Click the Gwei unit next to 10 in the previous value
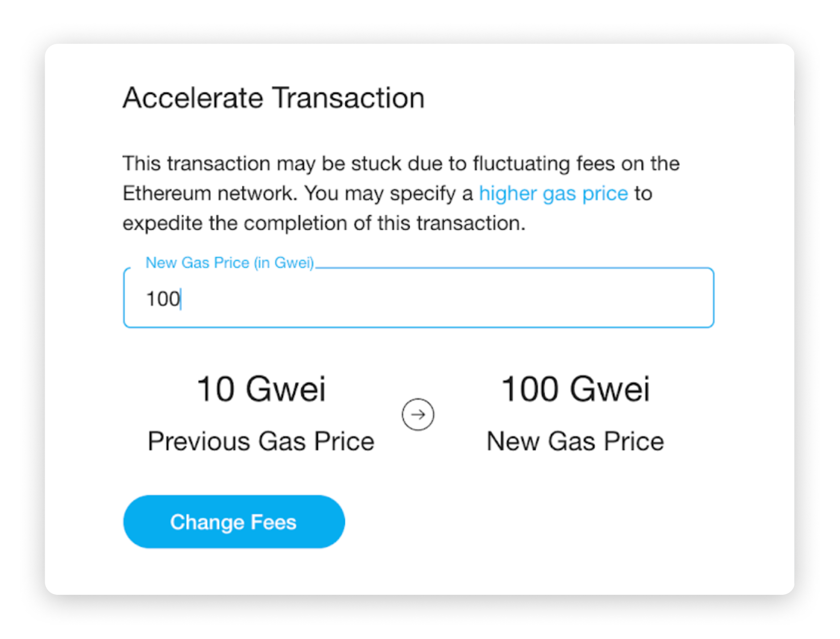Viewport: 840px width, 639px height. coord(286,389)
